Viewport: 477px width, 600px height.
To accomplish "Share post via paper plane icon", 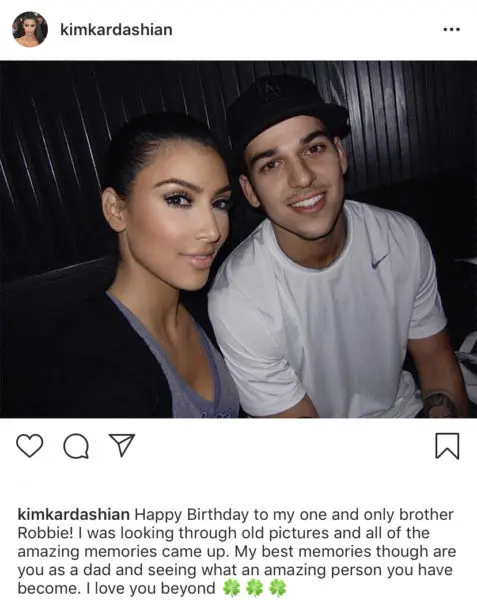I will point(122,445).
